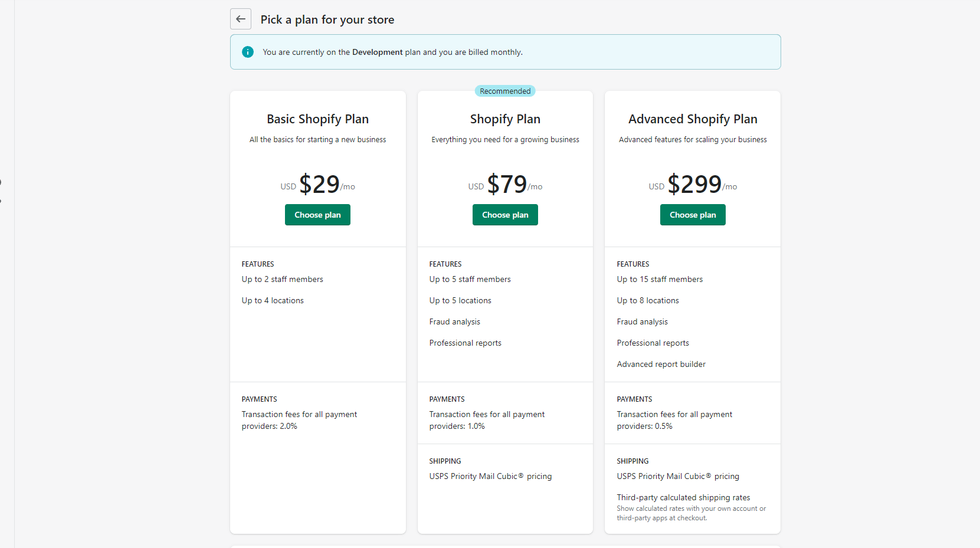Screen dimensions: 980x548
Task: Click 'Up to 2 staff members'
Action: click(282, 279)
